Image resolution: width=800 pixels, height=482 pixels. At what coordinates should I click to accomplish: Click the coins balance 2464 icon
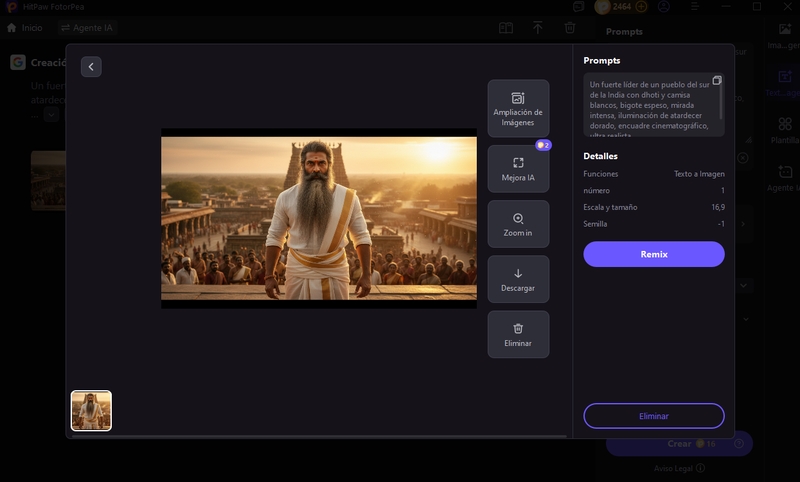(603, 7)
